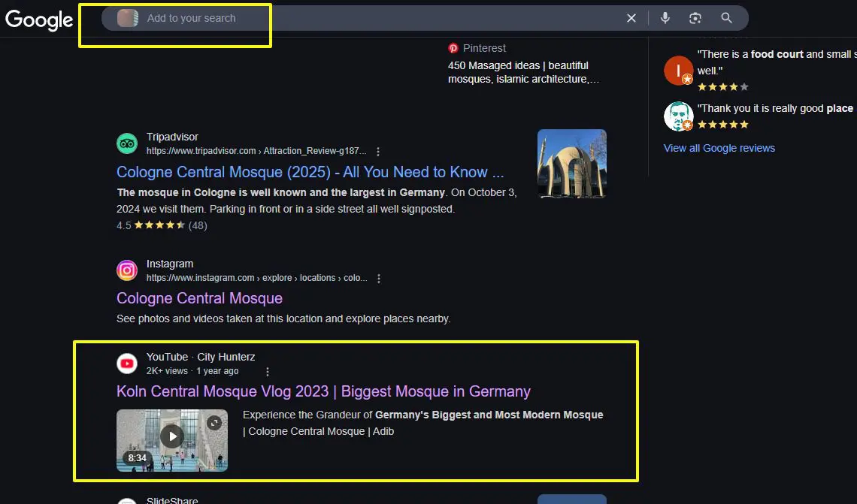Click the 8:34 video duration badge
This screenshot has height=504, width=857.
point(137,457)
